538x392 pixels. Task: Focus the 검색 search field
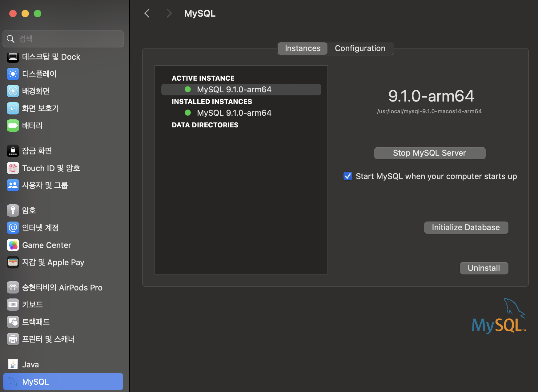tap(63, 39)
